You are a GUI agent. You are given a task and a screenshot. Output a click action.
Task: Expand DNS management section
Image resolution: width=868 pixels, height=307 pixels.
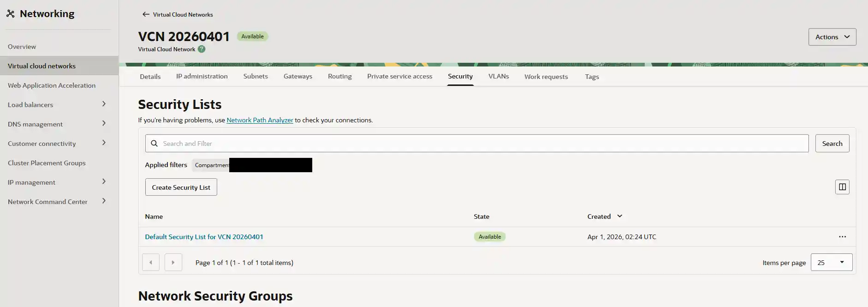coord(104,124)
